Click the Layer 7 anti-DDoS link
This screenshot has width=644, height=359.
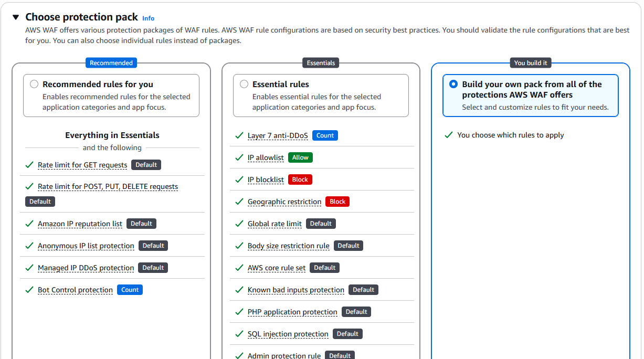278,135
